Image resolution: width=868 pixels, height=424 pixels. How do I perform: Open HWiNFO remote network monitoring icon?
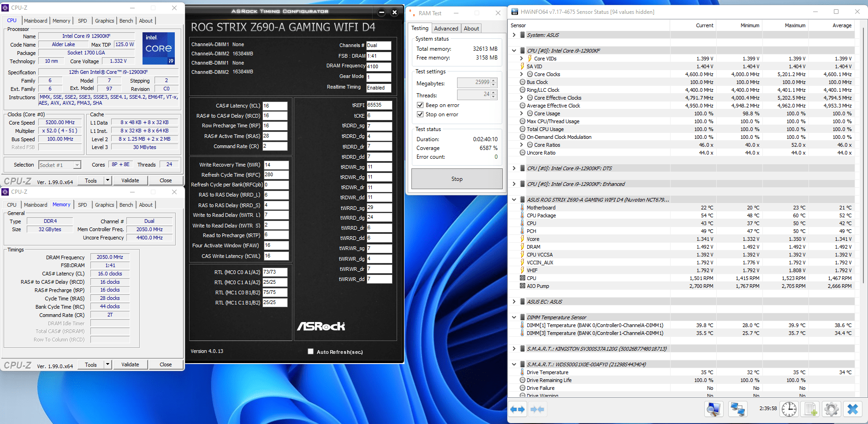pos(737,409)
